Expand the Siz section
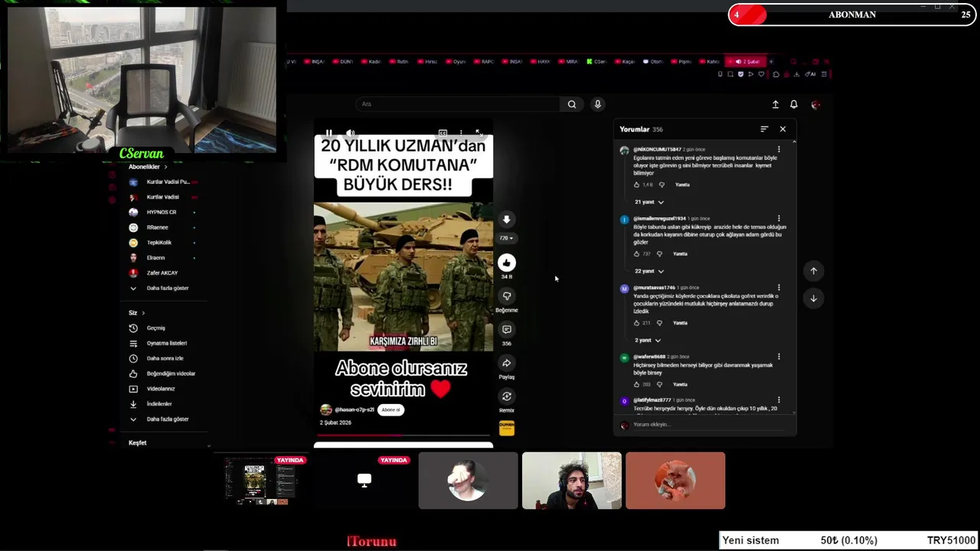 coord(136,313)
